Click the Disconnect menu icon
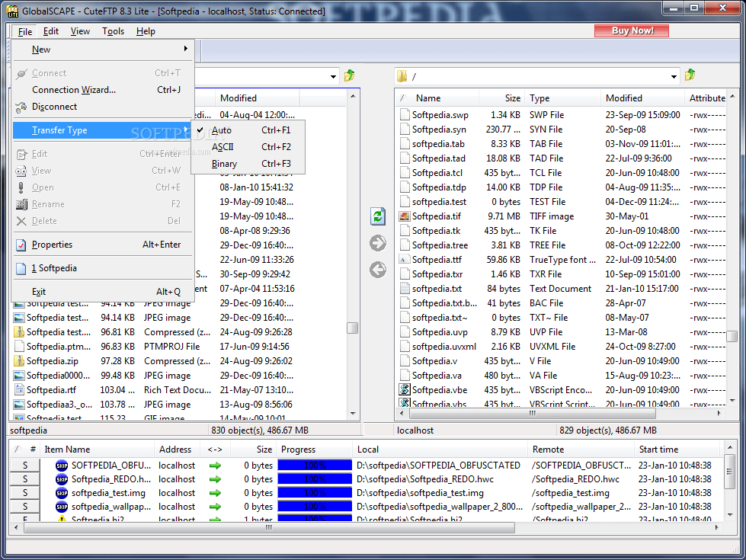 click(21, 107)
